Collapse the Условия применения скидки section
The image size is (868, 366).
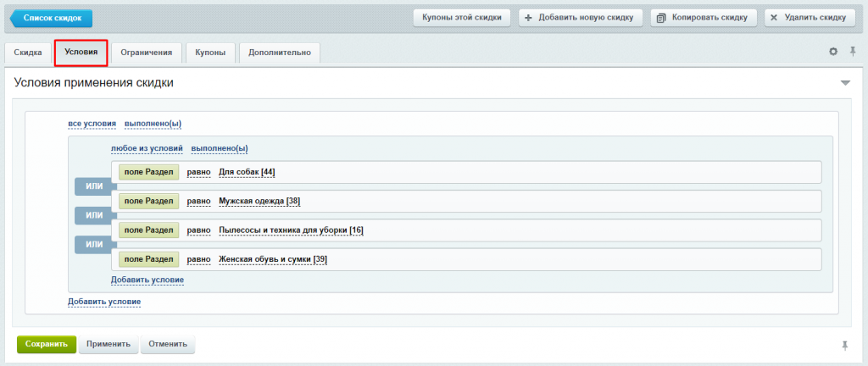coord(845,84)
